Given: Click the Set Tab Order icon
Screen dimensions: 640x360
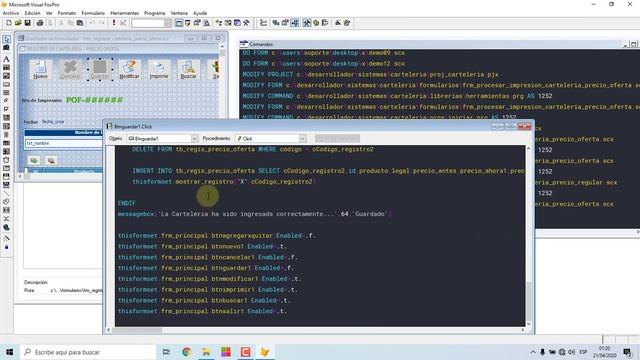Looking at the screenshot, I should pos(263,23).
